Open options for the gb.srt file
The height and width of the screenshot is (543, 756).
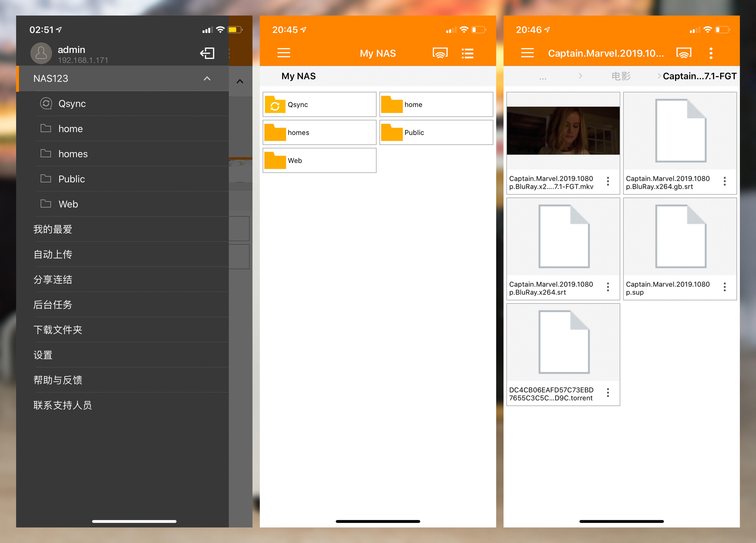coord(724,181)
